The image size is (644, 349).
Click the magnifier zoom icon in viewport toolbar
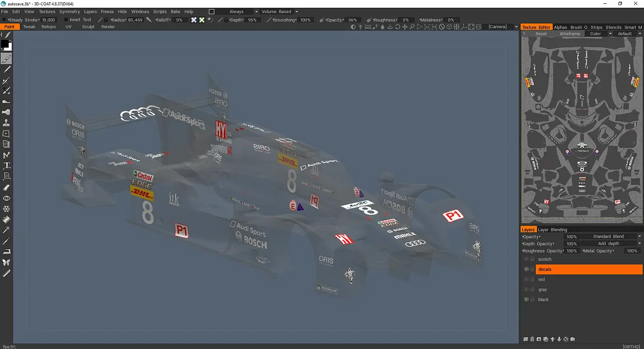(x=412, y=27)
